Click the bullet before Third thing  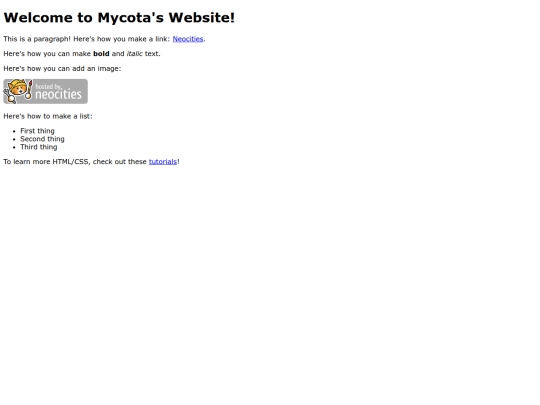tap(14, 147)
